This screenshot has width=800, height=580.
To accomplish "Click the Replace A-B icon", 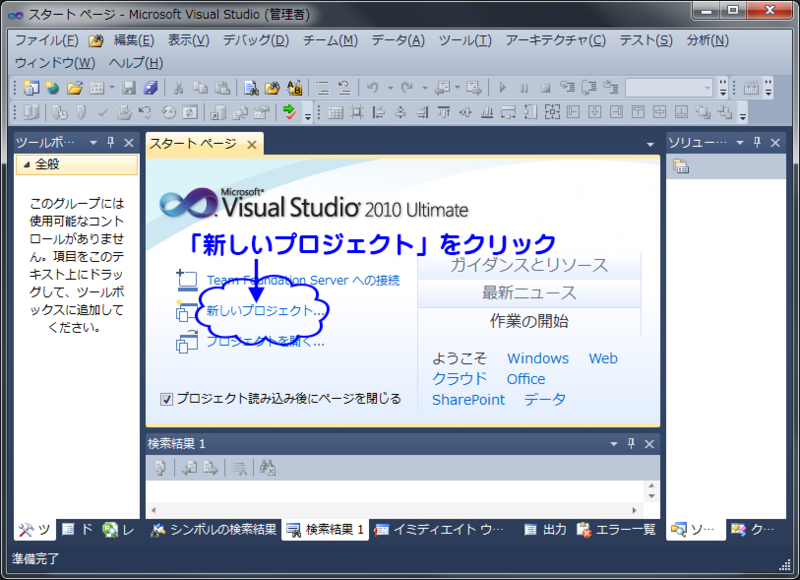I will [x=294, y=88].
